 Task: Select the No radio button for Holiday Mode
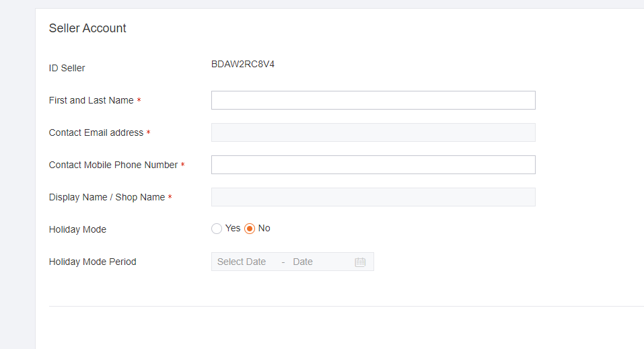(250, 229)
